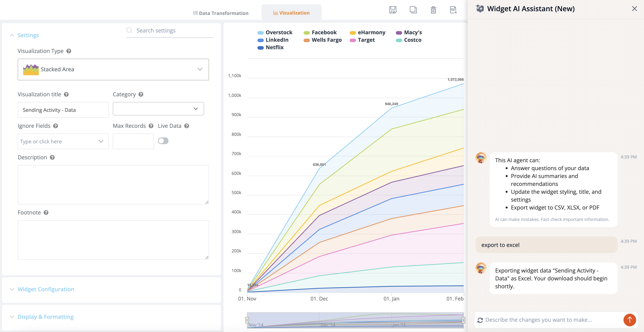This screenshot has width=644, height=332.
Task: Close the Widget AI Assistant panel
Action: pyautogui.click(x=634, y=9)
